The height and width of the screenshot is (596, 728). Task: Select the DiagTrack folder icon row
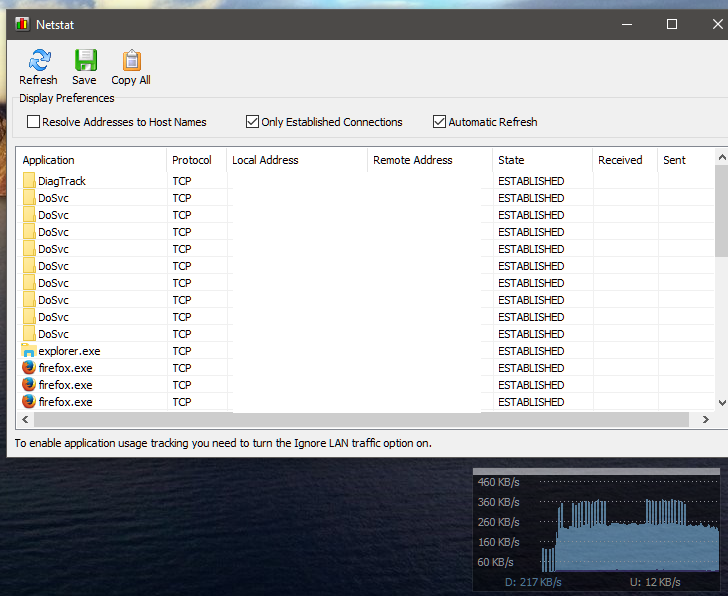[29, 181]
